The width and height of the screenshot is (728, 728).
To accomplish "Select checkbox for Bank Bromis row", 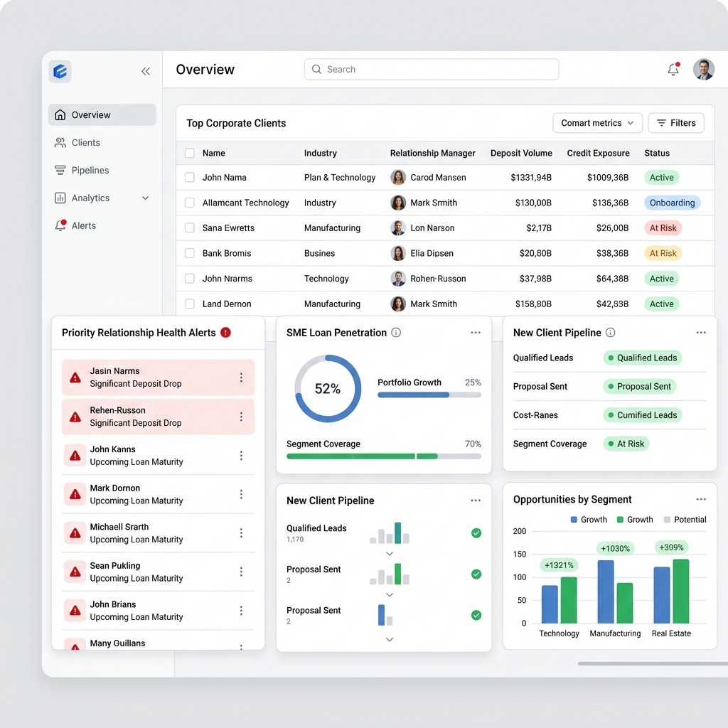I will click(189, 253).
